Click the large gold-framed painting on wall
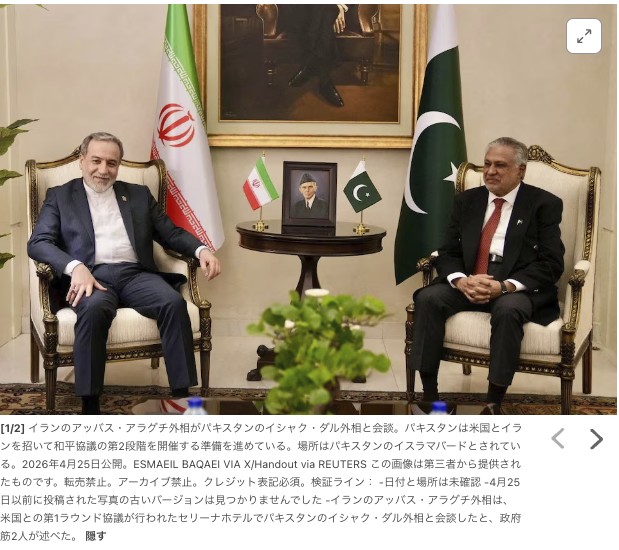Screen dimensions: 619x550 point(310,73)
